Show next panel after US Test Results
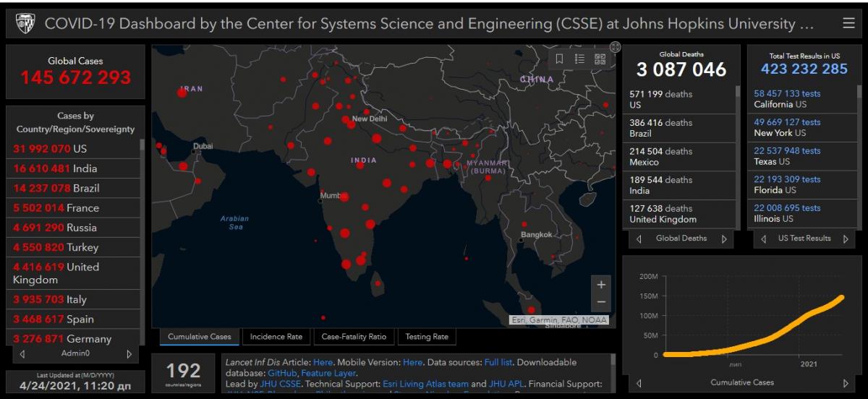The width and height of the screenshot is (868, 399). [845, 239]
